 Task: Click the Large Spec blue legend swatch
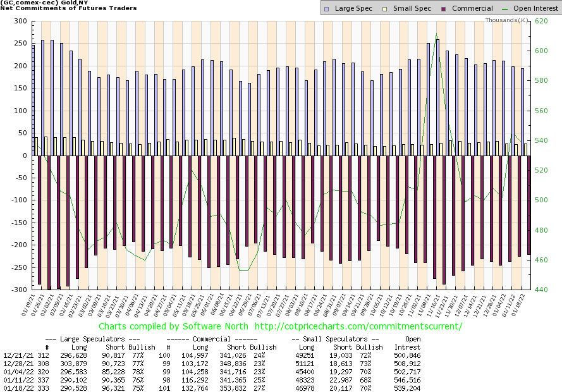click(x=326, y=9)
